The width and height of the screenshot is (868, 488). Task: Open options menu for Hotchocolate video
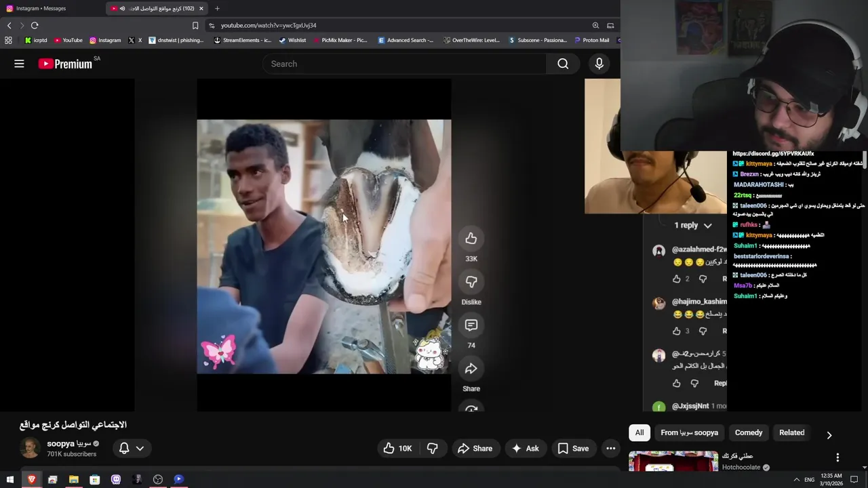[837, 457]
